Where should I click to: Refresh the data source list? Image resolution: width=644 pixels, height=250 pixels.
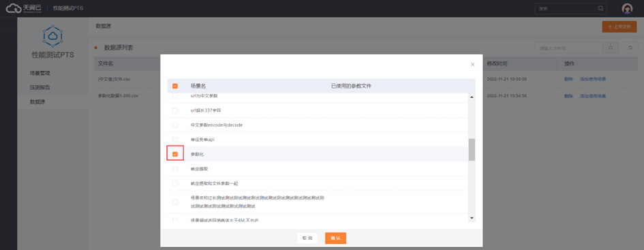[x=630, y=48]
